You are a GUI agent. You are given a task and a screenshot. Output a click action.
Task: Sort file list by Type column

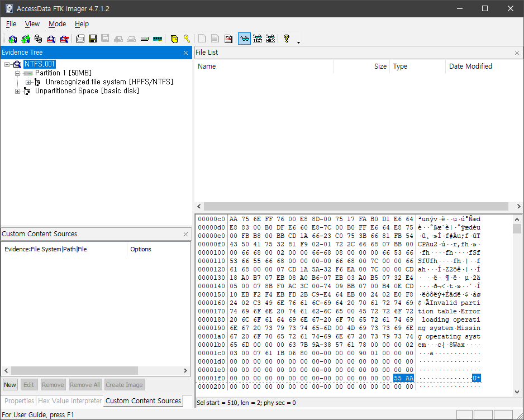[x=417, y=66]
